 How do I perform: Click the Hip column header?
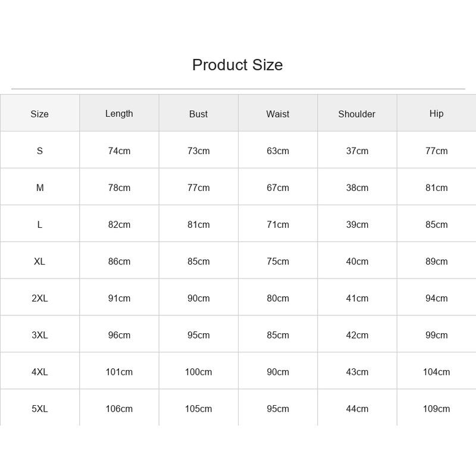(x=436, y=114)
